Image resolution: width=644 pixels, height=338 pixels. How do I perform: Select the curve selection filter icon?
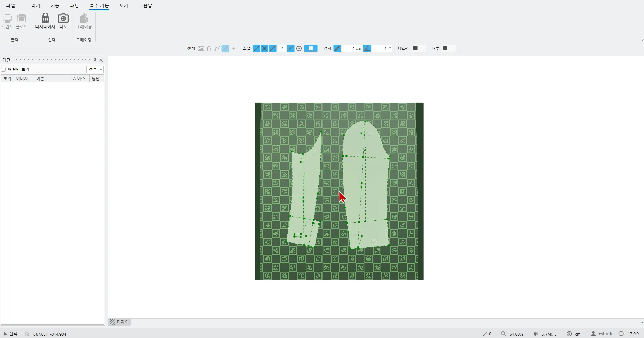click(x=217, y=49)
